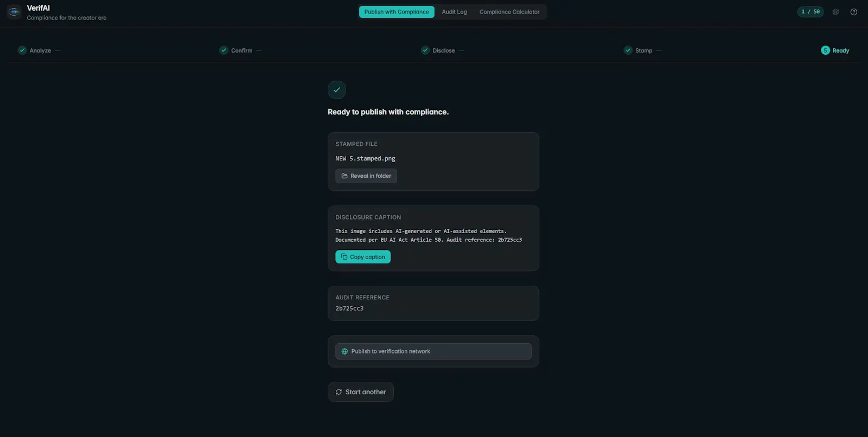Image resolution: width=868 pixels, height=437 pixels.
Task: Open settings via the gear icon
Action: click(835, 12)
